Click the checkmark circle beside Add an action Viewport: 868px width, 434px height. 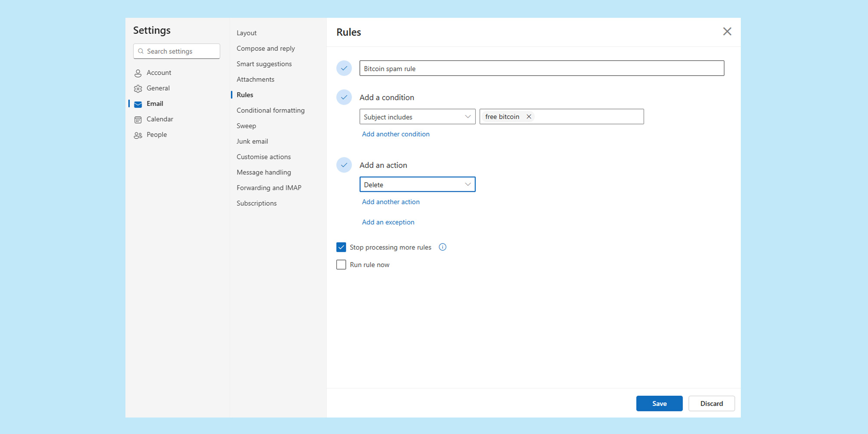coord(344,165)
